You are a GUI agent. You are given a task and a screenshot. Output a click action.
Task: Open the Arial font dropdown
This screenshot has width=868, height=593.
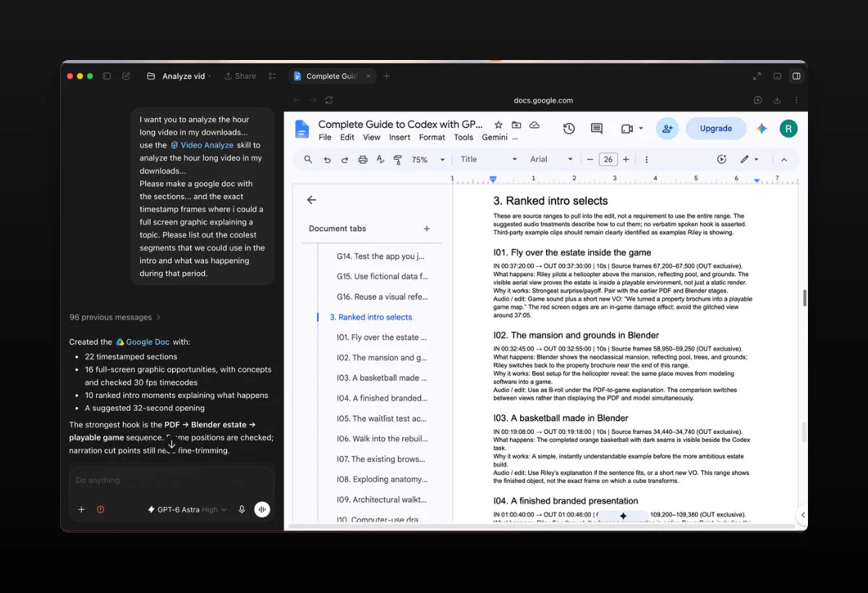click(552, 159)
